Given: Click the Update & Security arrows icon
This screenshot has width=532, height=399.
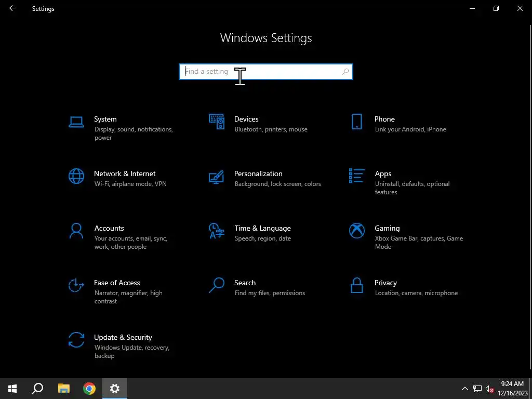Looking at the screenshot, I should pos(76,340).
